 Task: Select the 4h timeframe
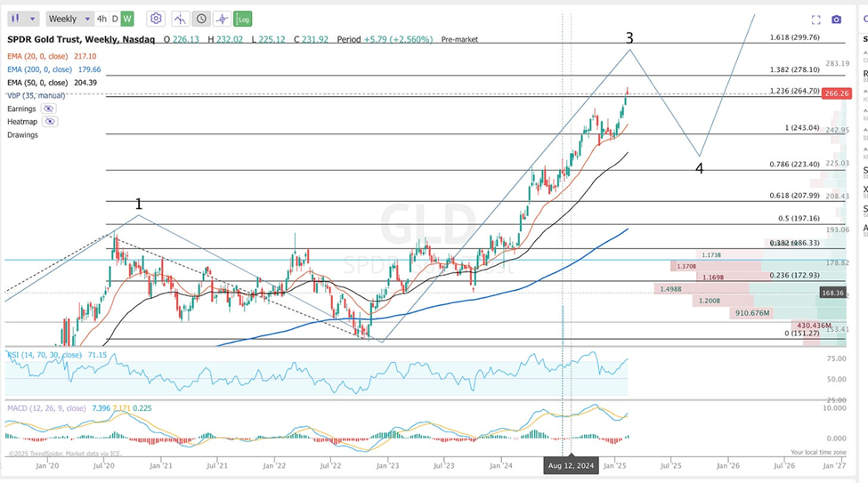click(101, 19)
